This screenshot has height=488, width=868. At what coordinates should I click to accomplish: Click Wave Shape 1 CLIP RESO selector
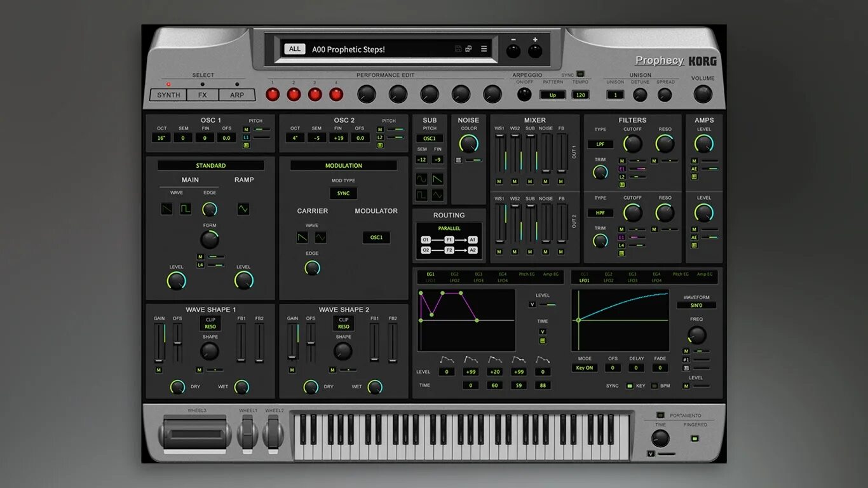[x=210, y=323]
